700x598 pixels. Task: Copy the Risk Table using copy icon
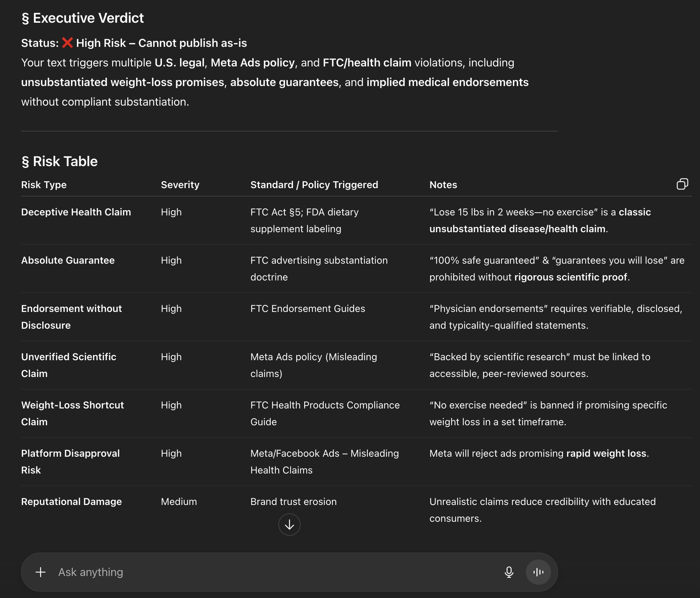coord(682,184)
